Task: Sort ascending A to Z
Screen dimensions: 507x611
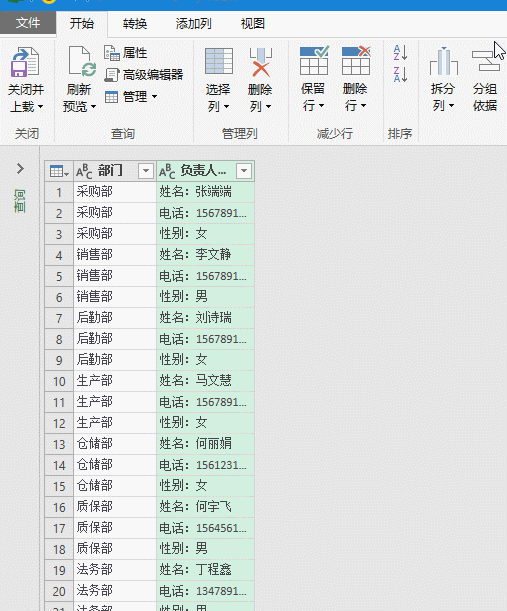Action: pyautogui.click(x=400, y=53)
